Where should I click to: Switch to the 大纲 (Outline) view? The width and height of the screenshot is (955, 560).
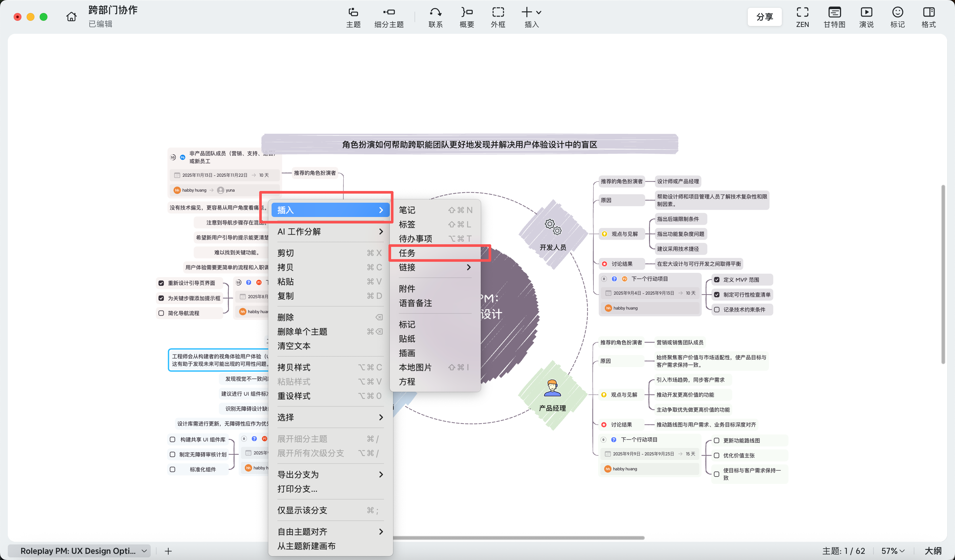point(933,551)
